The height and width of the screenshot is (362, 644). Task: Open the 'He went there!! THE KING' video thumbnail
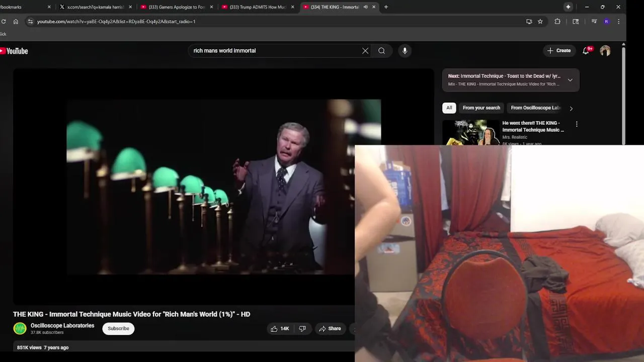click(x=470, y=132)
